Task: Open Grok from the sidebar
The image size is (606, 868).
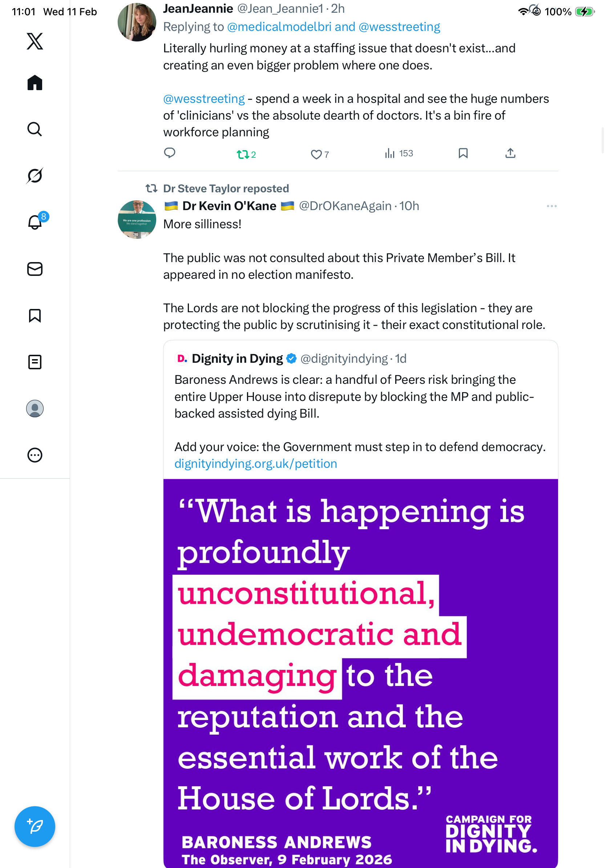Action: pos(35,176)
